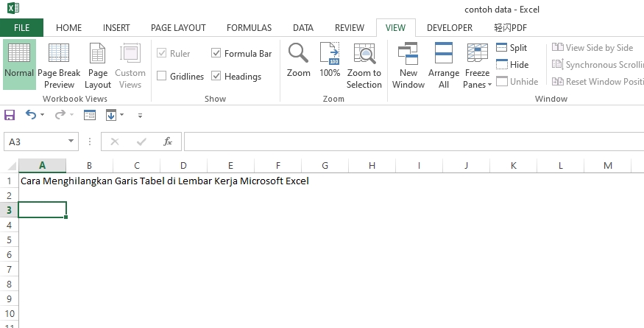
Task: Click Synchronous Scrolling
Action: pyautogui.click(x=598, y=65)
